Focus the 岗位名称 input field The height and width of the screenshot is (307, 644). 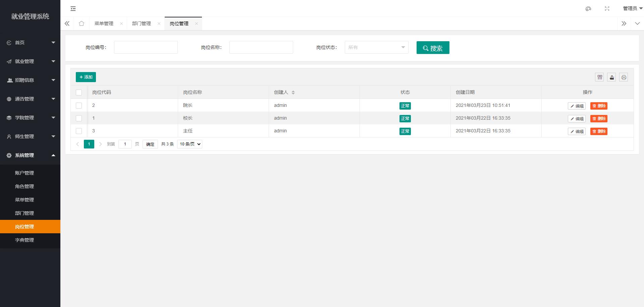261,47
